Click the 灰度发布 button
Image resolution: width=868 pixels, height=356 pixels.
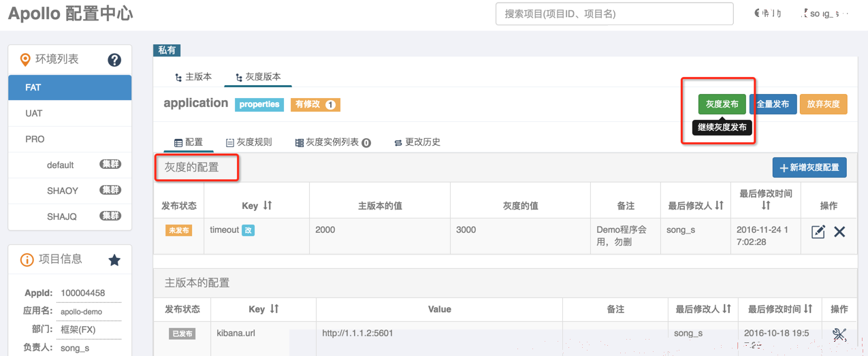point(722,104)
